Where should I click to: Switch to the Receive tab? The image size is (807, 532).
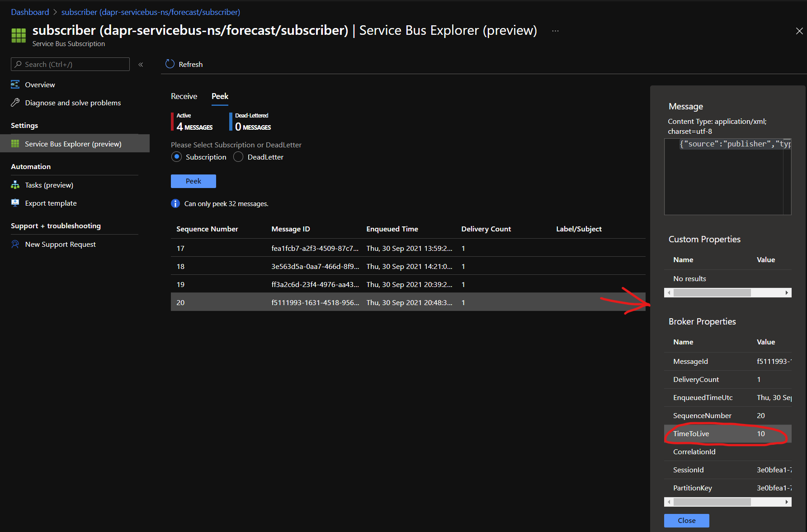pos(184,96)
